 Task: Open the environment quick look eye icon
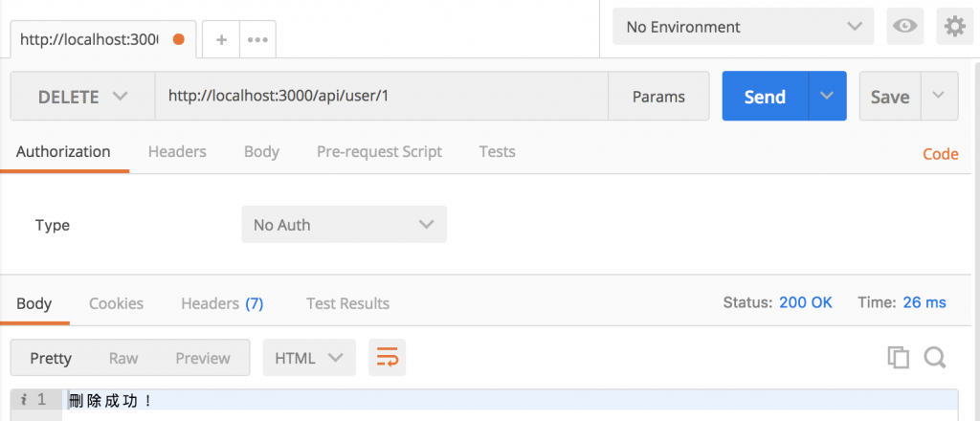pos(903,27)
